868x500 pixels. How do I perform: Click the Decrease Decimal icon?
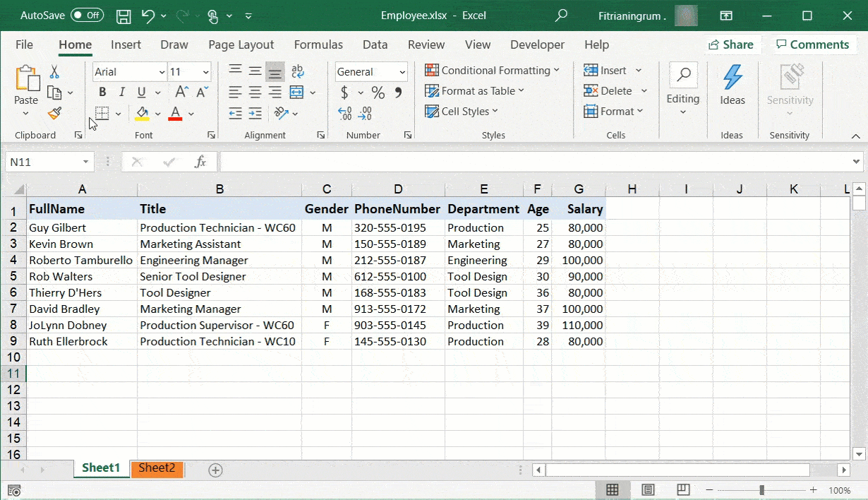coord(365,113)
